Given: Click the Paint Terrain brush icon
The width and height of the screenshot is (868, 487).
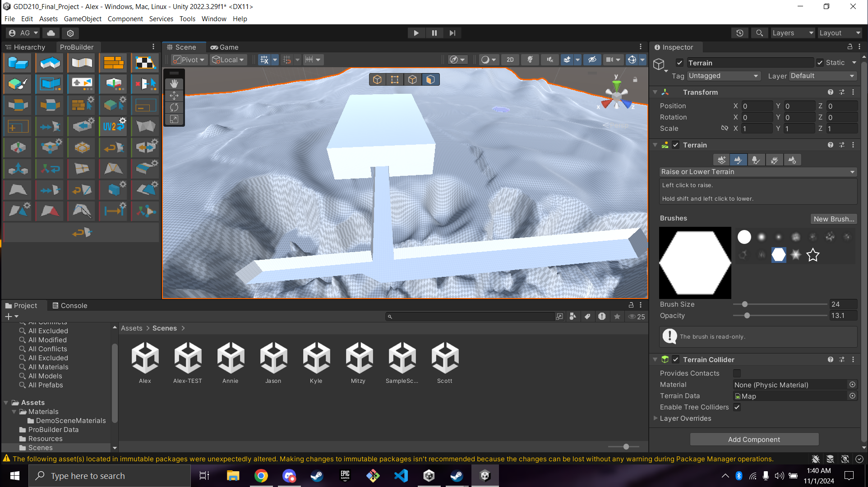Looking at the screenshot, I should pyautogui.click(x=738, y=160).
